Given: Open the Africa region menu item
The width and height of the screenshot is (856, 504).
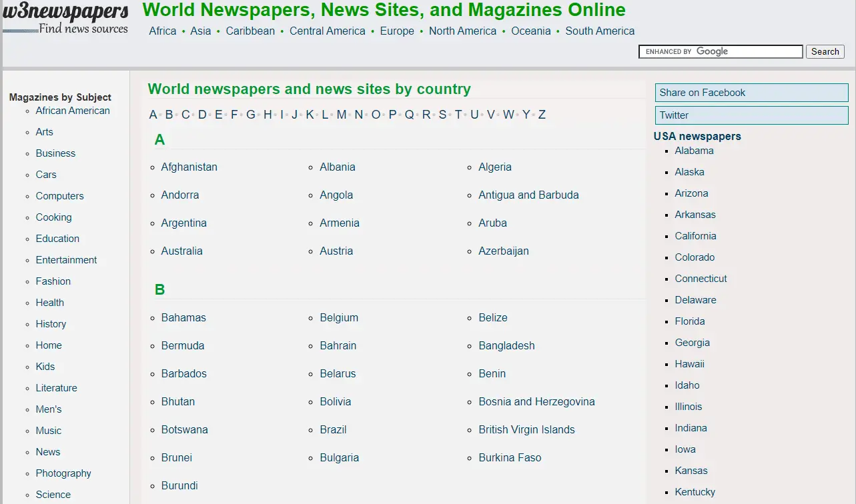Looking at the screenshot, I should tap(163, 31).
